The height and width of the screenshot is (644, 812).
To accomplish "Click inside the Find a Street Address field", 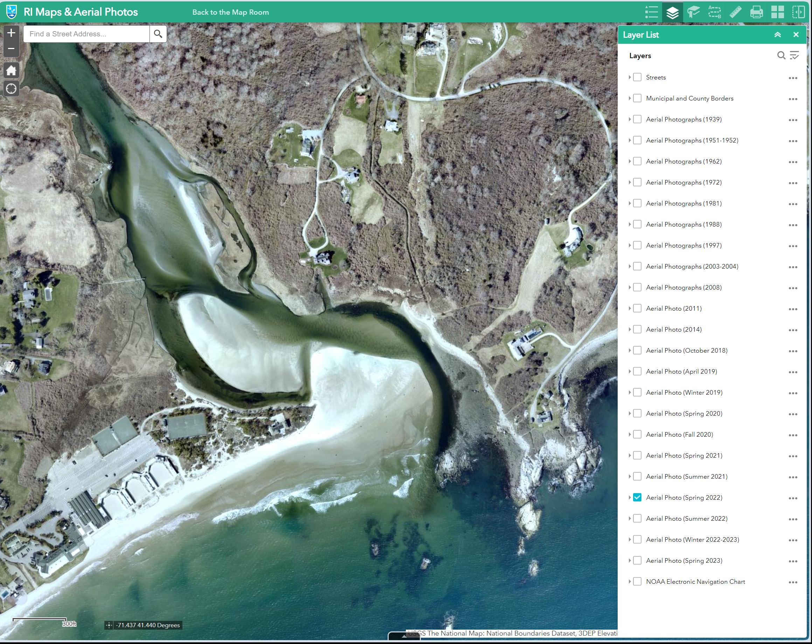I will tap(86, 34).
